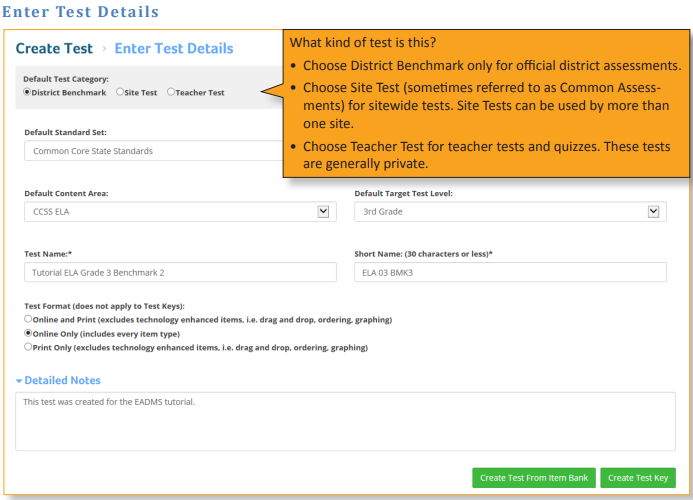Choose Print Only test format
The height and width of the screenshot is (500, 693).
(28, 347)
